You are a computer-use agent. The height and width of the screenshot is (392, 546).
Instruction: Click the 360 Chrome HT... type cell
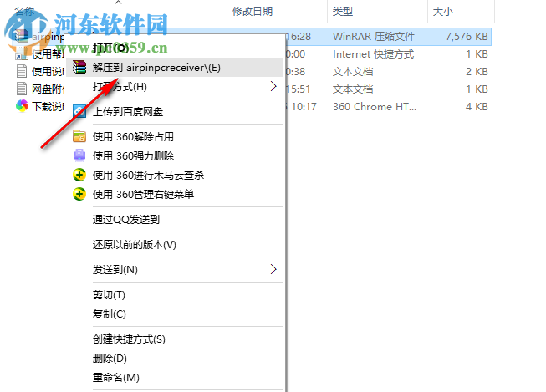(x=375, y=106)
